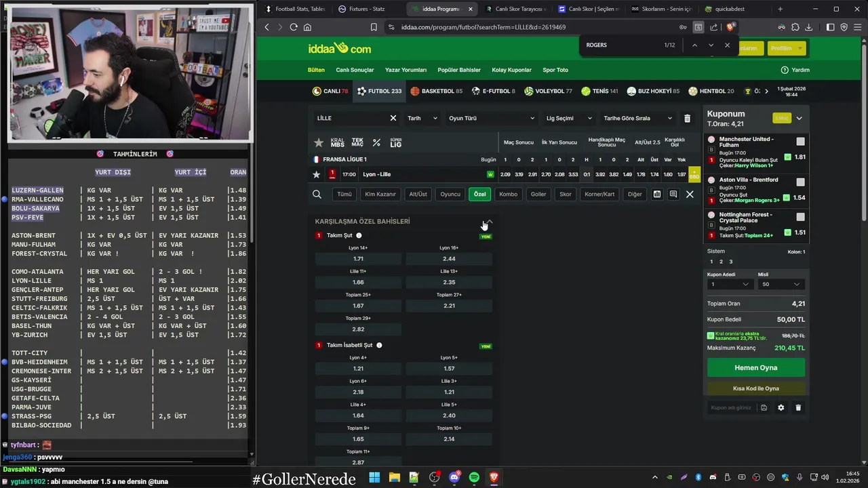Click the browser address bar URL
Screen dimensions: 868x488
pos(483,27)
